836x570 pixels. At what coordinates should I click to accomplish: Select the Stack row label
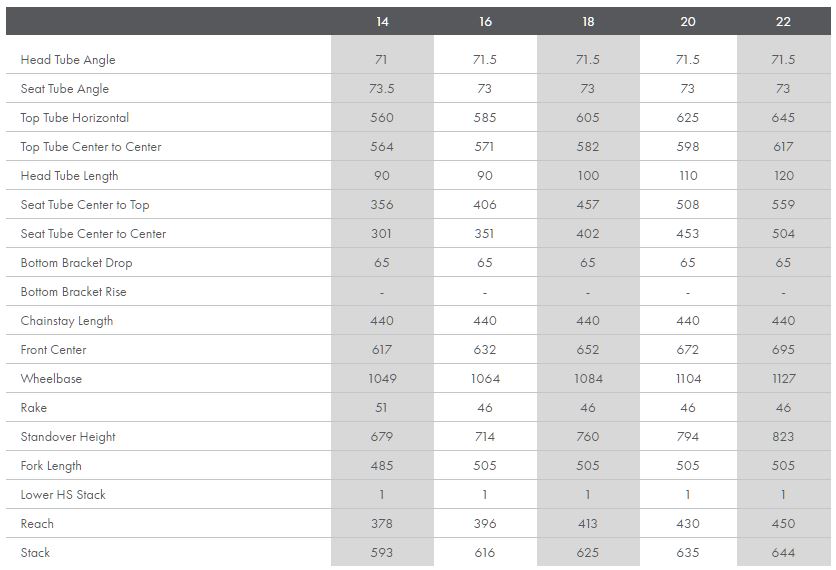click(x=35, y=553)
